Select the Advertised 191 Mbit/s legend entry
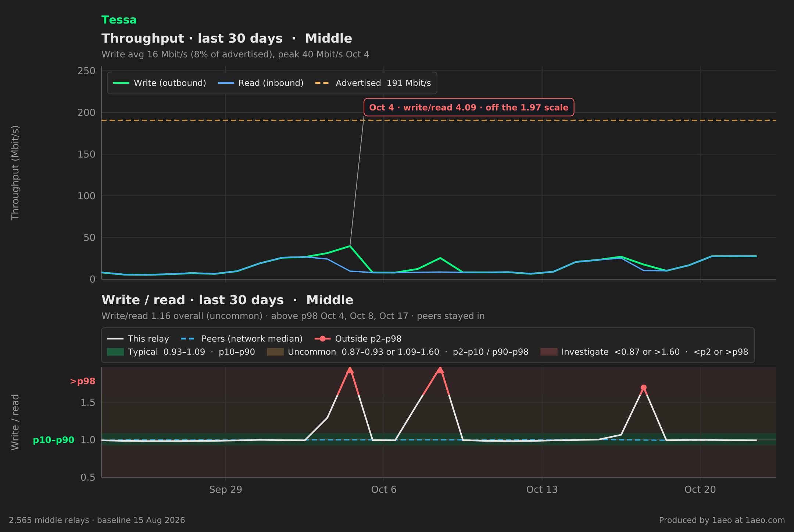This screenshot has height=532, width=794. click(373, 83)
